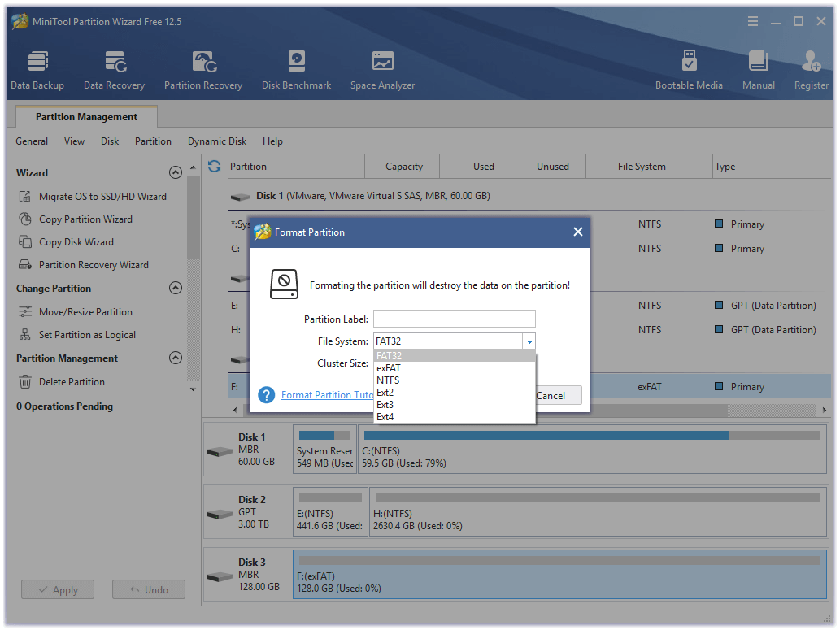Click Move/Resize Partition
The height and width of the screenshot is (630, 840).
click(x=85, y=312)
